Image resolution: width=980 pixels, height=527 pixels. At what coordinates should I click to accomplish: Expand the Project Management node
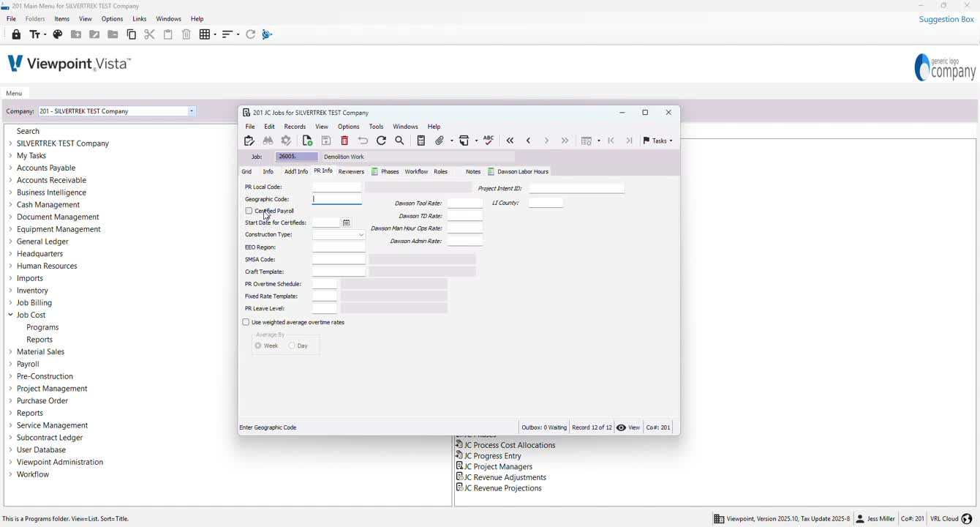pyautogui.click(x=10, y=389)
